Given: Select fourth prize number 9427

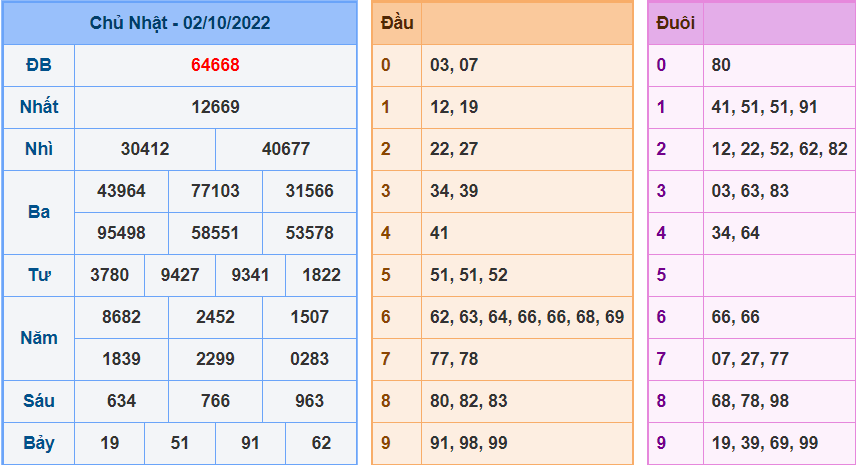Looking at the screenshot, I should 180,275.
